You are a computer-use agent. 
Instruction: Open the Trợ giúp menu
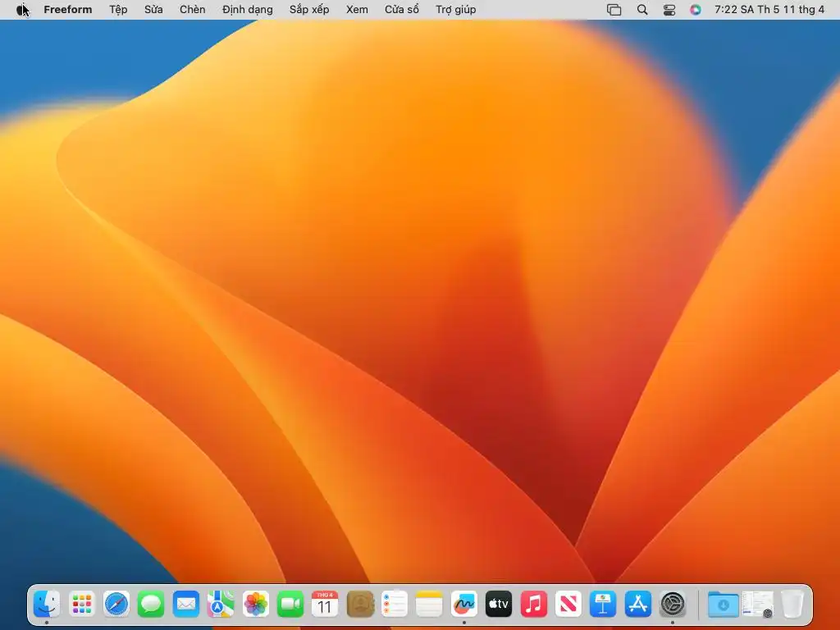point(455,10)
